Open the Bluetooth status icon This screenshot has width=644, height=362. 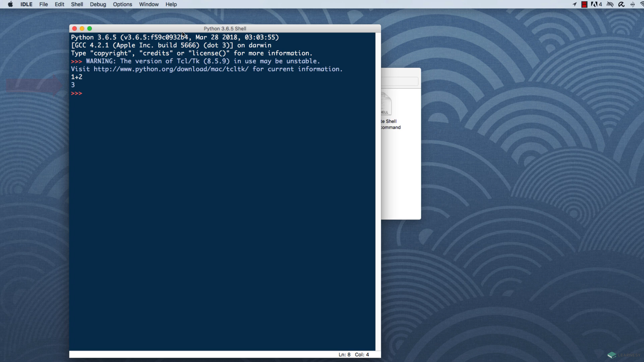[633, 4]
